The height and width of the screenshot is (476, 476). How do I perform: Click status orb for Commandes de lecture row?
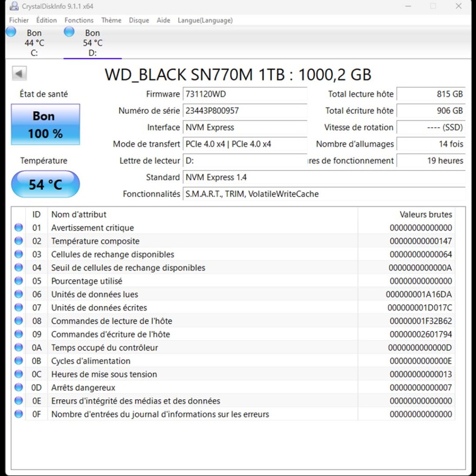19,321
